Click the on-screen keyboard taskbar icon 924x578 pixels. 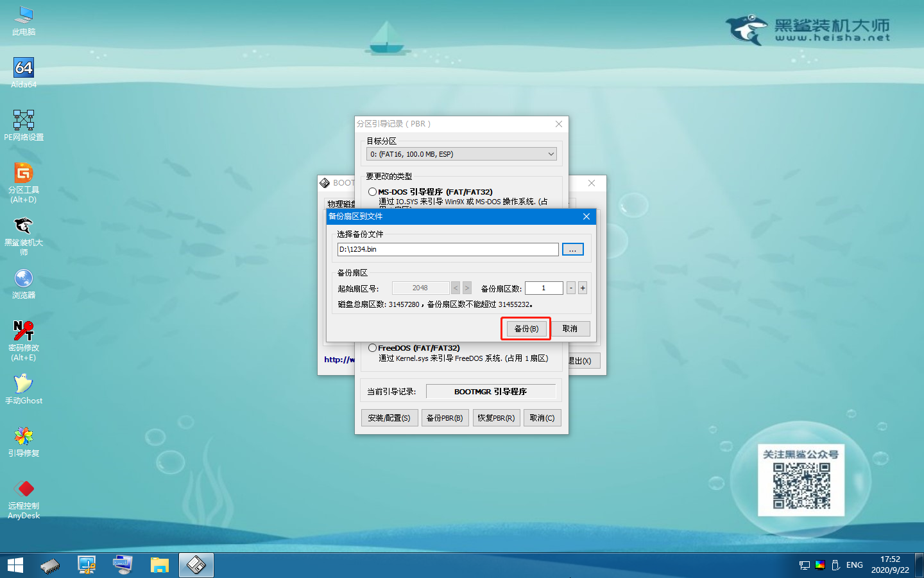click(x=123, y=565)
